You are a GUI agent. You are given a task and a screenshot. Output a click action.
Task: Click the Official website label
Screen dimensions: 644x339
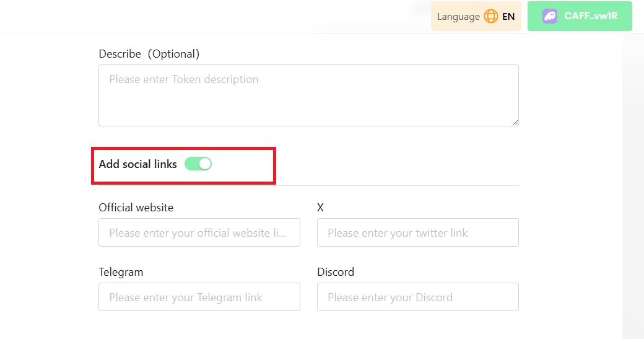[136, 208]
